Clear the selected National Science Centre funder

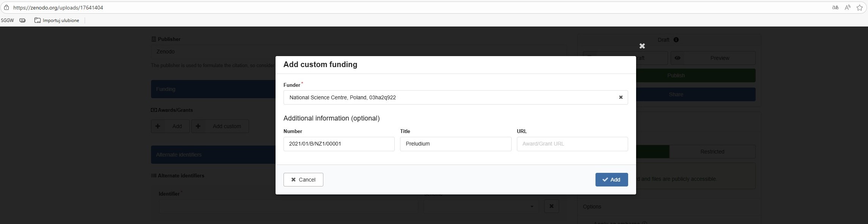point(621,97)
